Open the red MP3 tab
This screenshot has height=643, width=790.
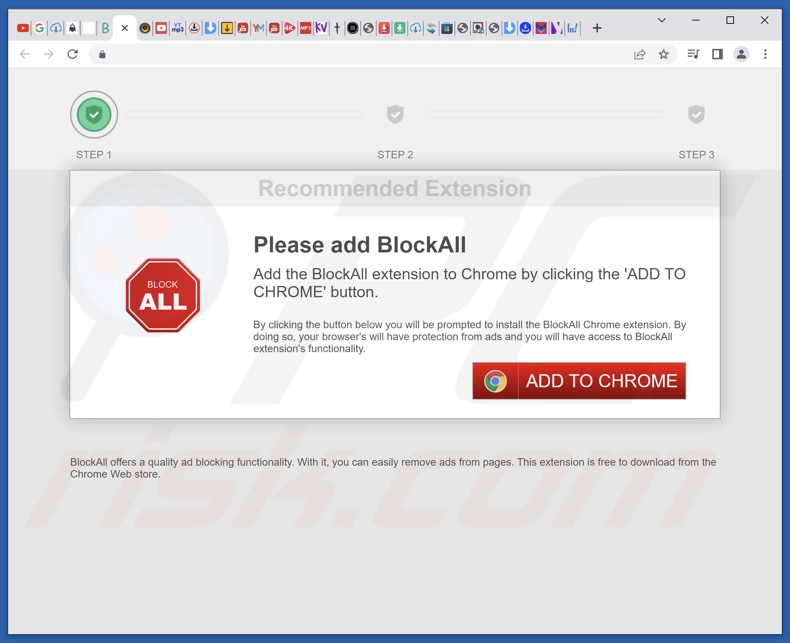click(305, 28)
